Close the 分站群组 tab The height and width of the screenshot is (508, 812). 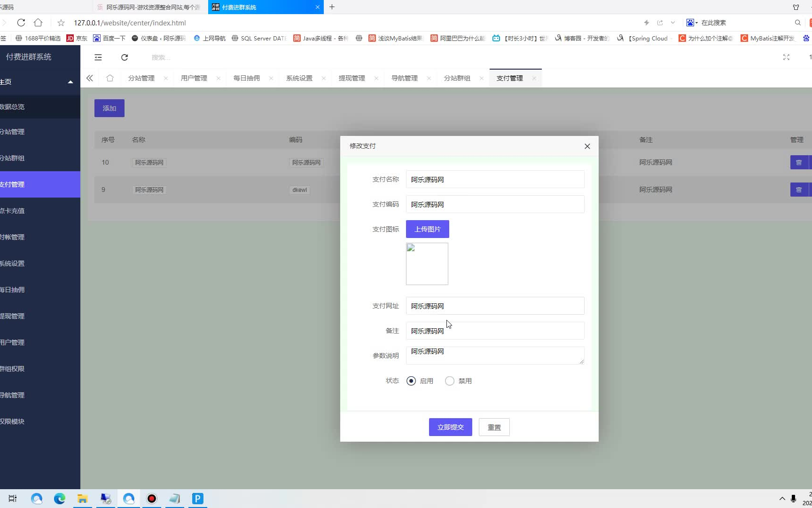click(482, 79)
